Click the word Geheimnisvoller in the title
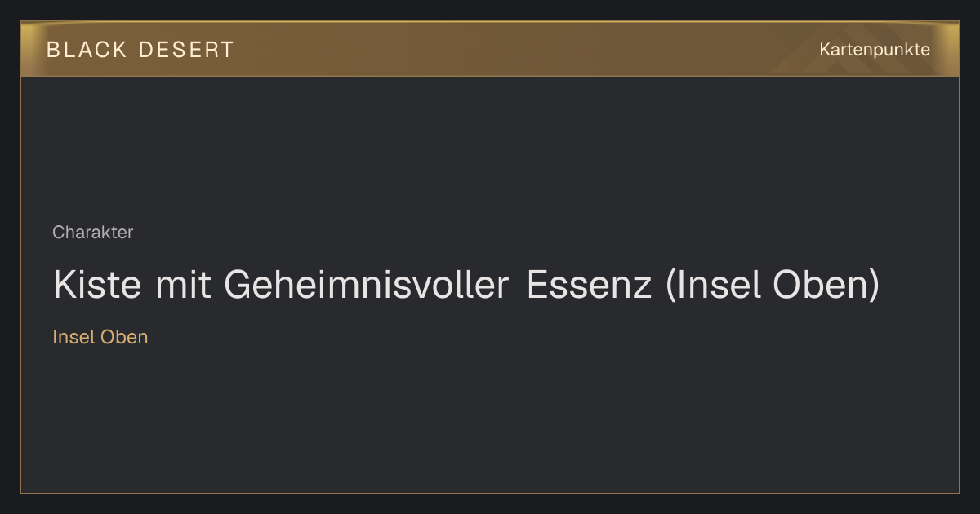Viewport: 980px width, 514px height. tap(367, 286)
